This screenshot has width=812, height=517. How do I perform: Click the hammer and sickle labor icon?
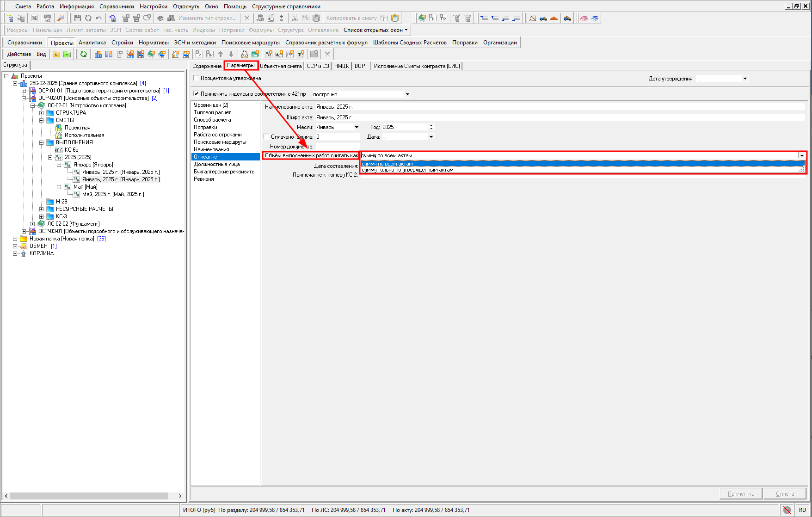click(533, 18)
